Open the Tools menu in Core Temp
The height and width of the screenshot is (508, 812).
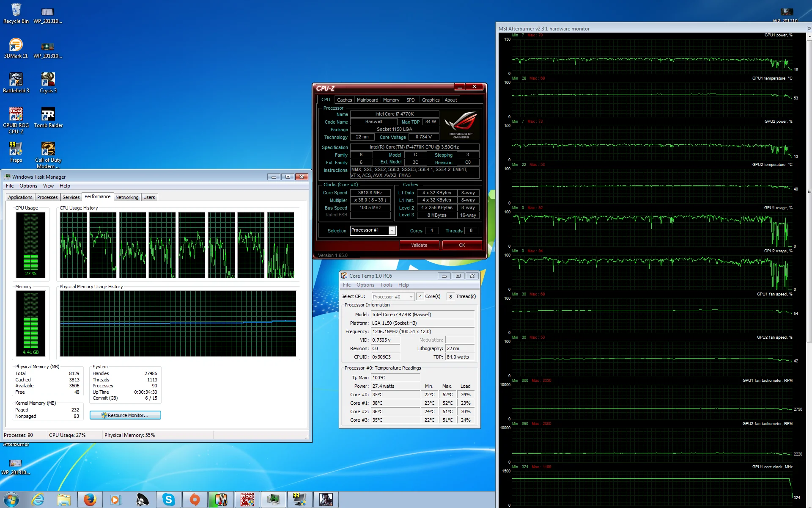[x=386, y=285]
